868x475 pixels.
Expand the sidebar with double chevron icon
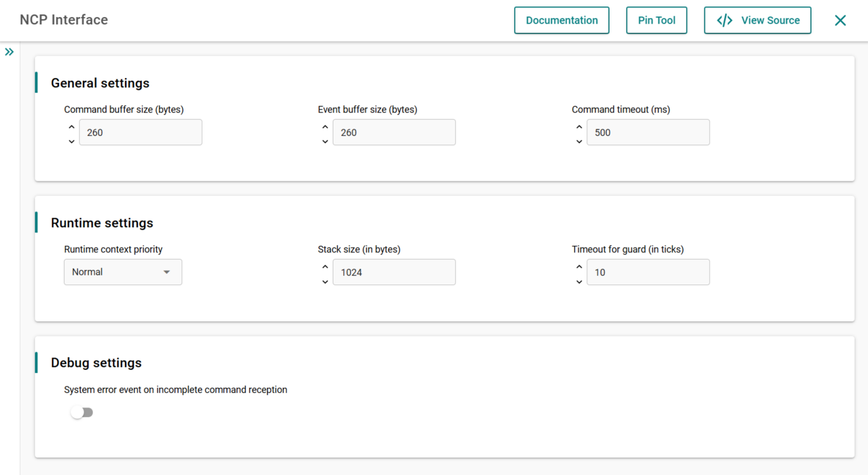pos(9,52)
